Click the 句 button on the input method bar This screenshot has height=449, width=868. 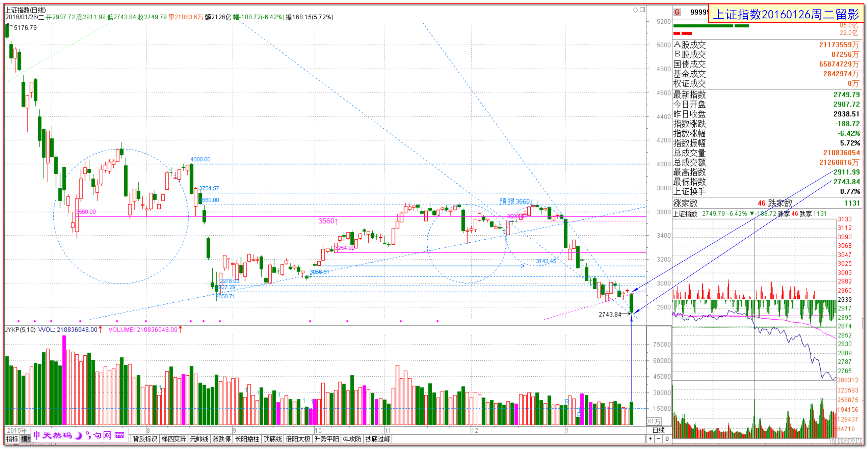coord(98,435)
